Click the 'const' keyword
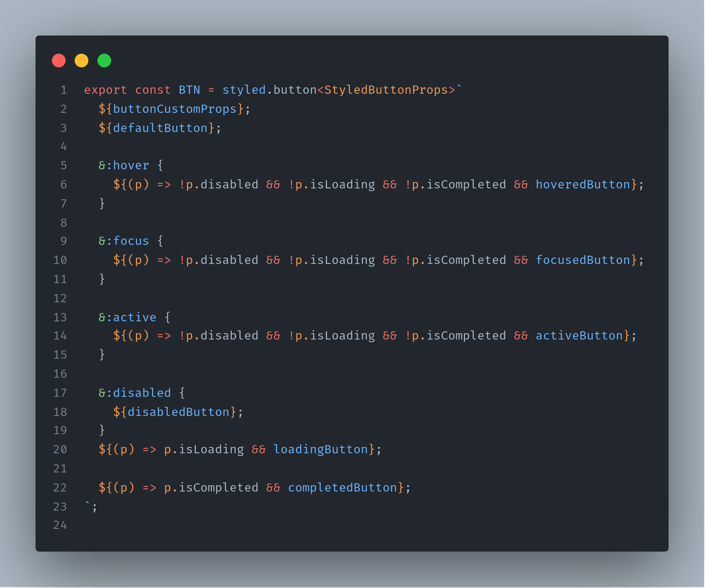Image resolution: width=705 pixels, height=588 pixels. pyautogui.click(x=153, y=90)
